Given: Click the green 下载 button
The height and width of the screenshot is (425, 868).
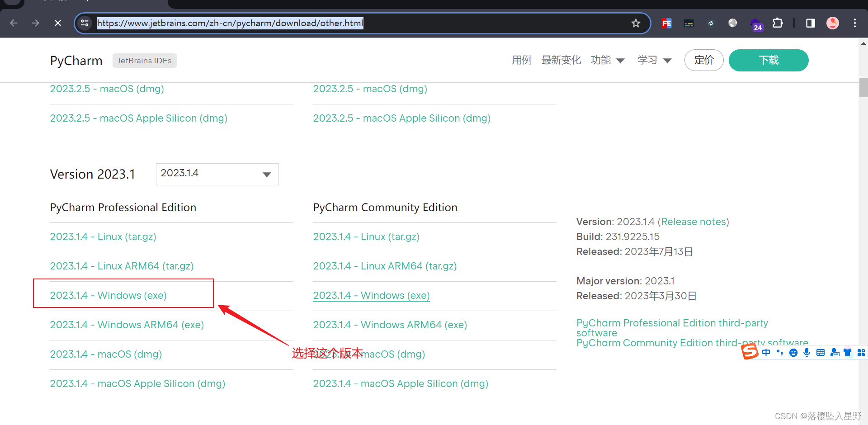Looking at the screenshot, I should click(x=769, y=60).
